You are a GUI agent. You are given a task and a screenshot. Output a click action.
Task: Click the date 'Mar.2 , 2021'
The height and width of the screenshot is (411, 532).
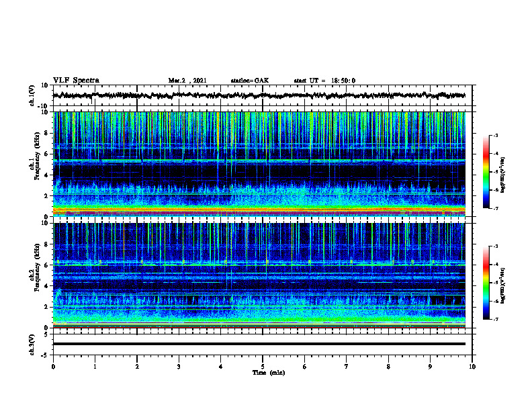(x=187, y=81)
